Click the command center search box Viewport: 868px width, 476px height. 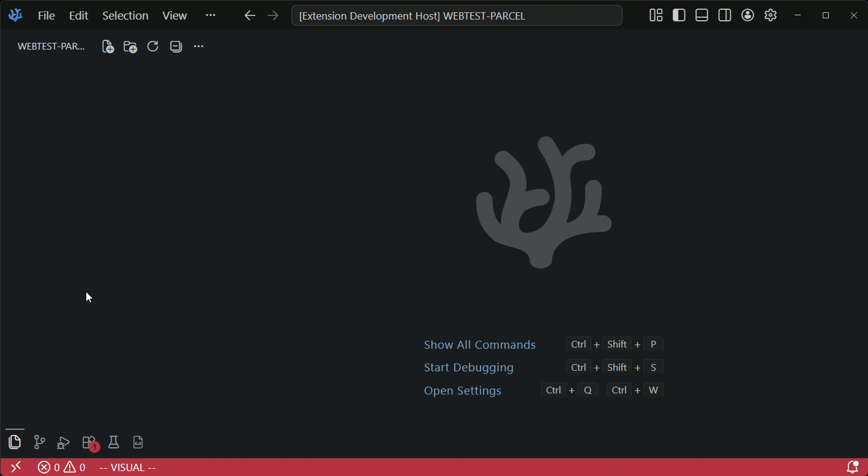pos(457,15)
